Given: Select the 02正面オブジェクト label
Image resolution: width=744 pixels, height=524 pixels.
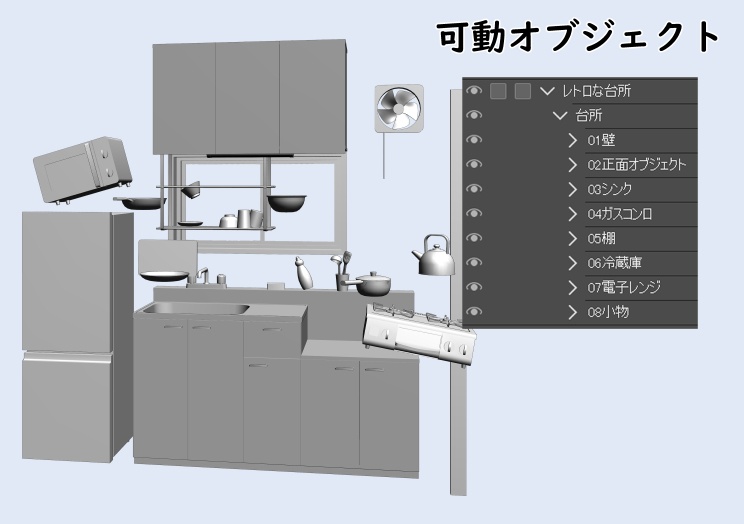Looking at the screenshot, I should (637, 165).
